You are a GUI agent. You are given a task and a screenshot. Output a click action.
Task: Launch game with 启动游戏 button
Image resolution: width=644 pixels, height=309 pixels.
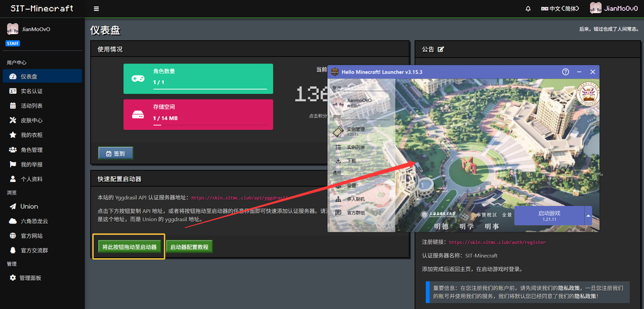click(549, 216)
